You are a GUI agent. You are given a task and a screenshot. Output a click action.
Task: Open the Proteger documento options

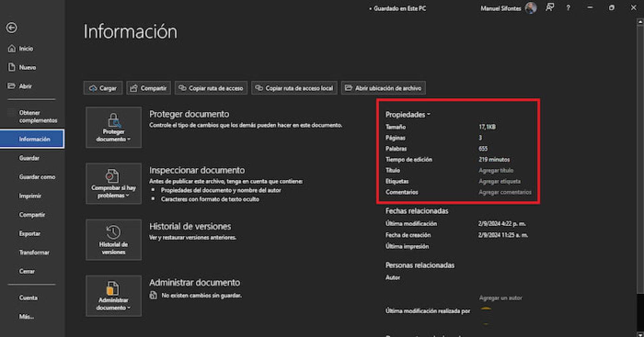point(113,127)
